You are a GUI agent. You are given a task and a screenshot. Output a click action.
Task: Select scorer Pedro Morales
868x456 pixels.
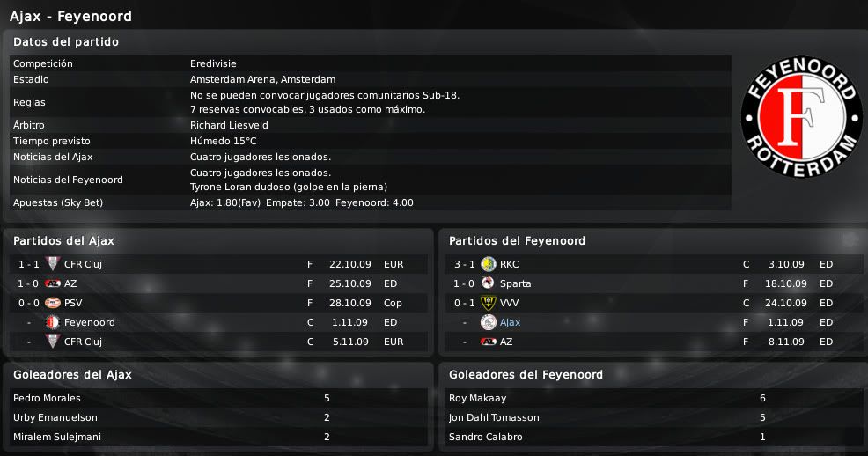point(47,398)
